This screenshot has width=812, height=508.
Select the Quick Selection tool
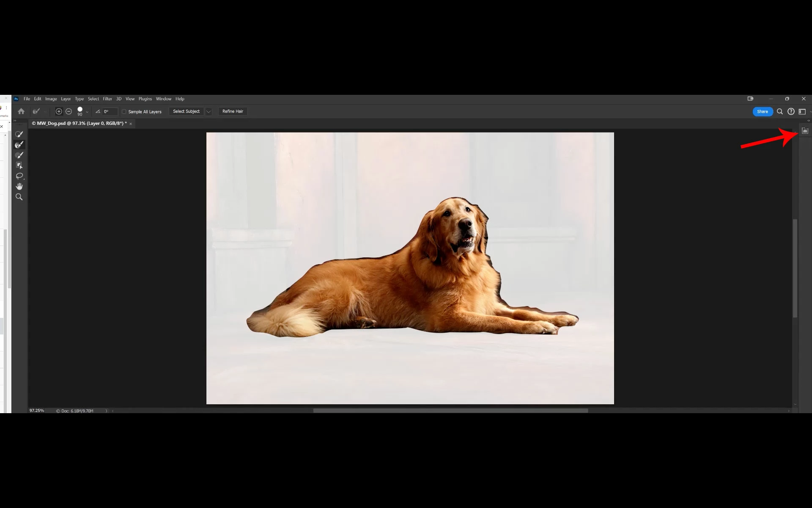[19, 134]
